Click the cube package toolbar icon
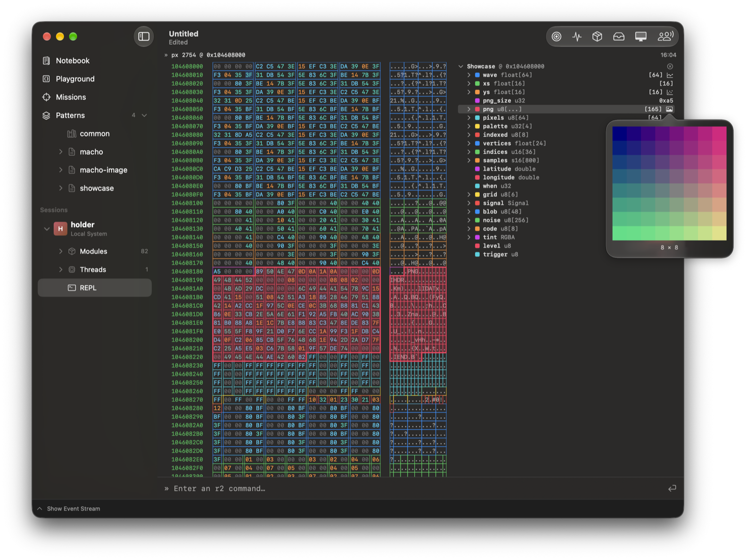The image size is (754, 560). (597, 37)
